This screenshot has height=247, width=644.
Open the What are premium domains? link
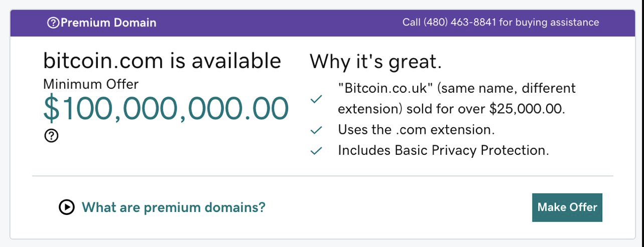coord(173,207)
